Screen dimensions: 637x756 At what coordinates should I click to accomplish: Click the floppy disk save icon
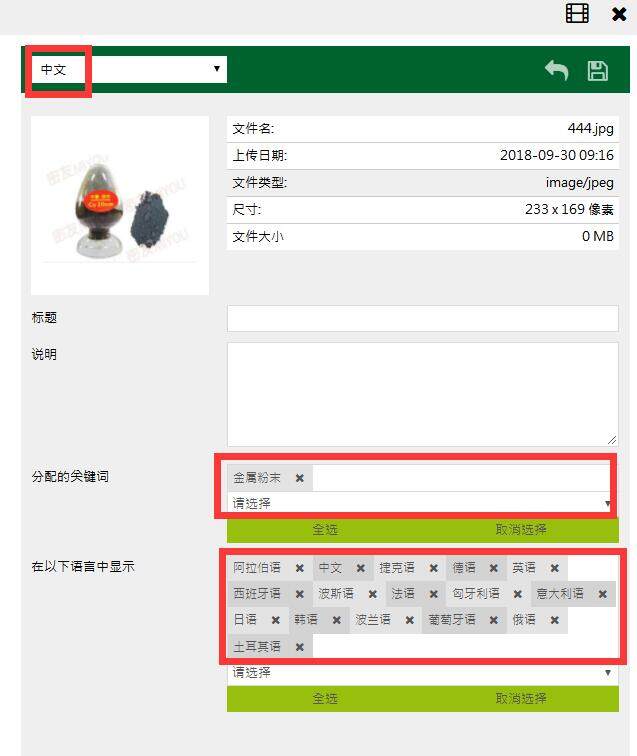pyautogui.click(x=597, y=71)
